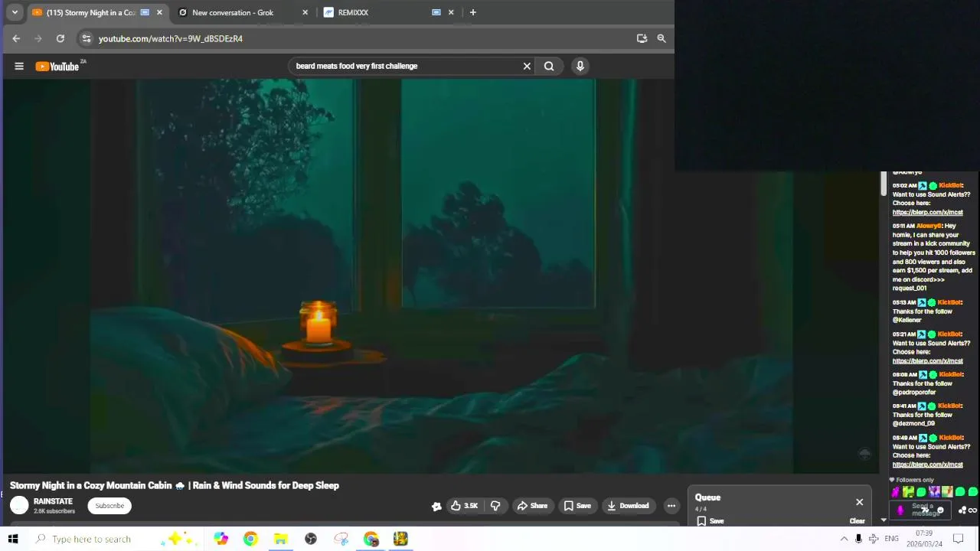Dislike the Stormy Night video
980x551 pixels.
pyautogui.click(x=495, y=505)
